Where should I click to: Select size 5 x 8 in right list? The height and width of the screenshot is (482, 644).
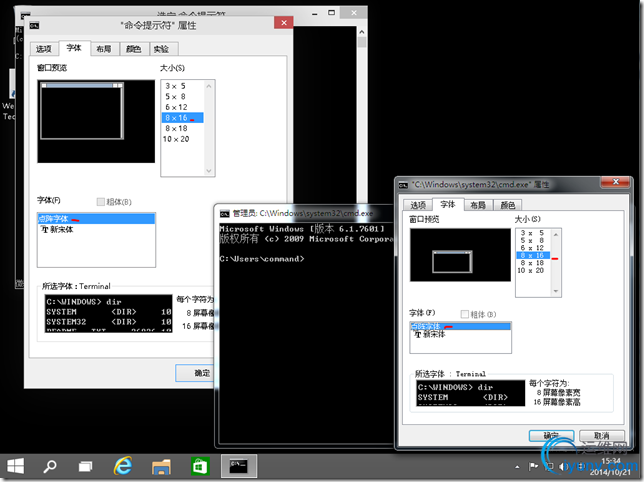[x=533, y=241]
